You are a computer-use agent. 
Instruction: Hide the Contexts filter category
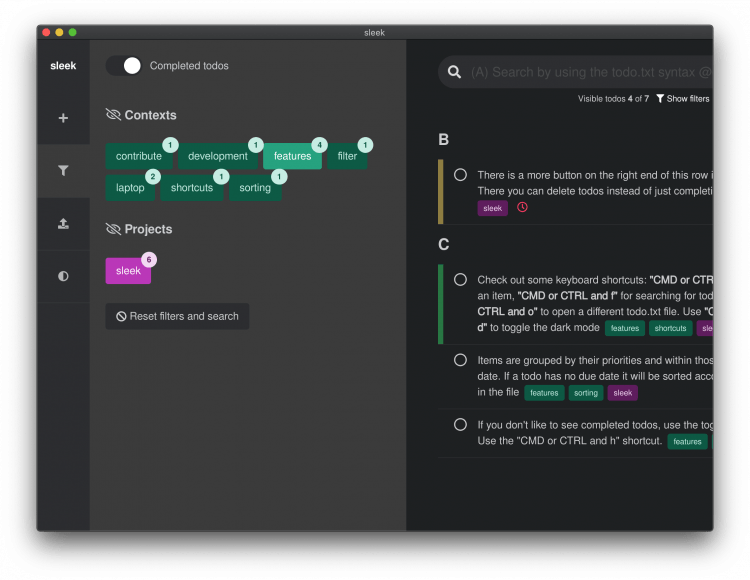point(113,115)
